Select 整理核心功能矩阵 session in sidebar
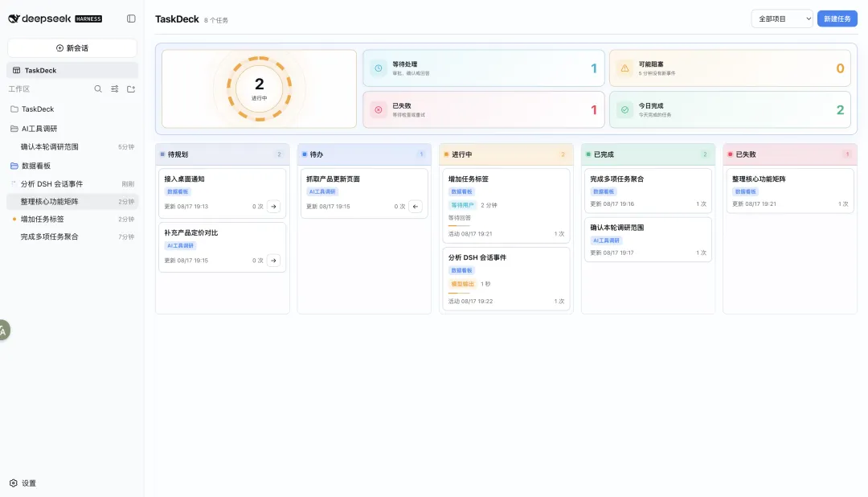The height and width of the screenshot is (497, 868). point(72,202)
